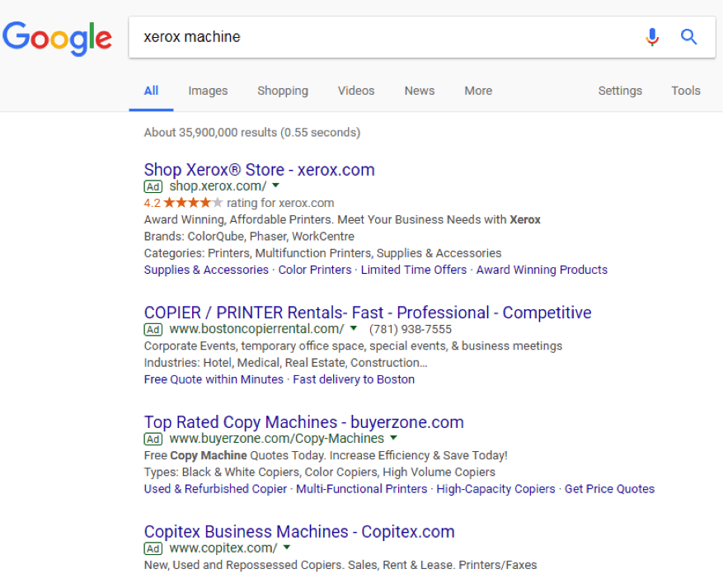
Task: Switch to the Images tab
Action: [x=208, y=91]
